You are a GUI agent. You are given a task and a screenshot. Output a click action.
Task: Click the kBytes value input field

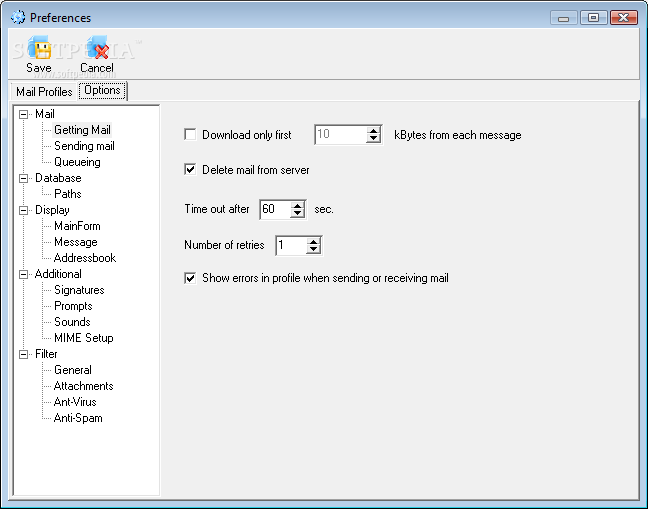pos(341,135)
